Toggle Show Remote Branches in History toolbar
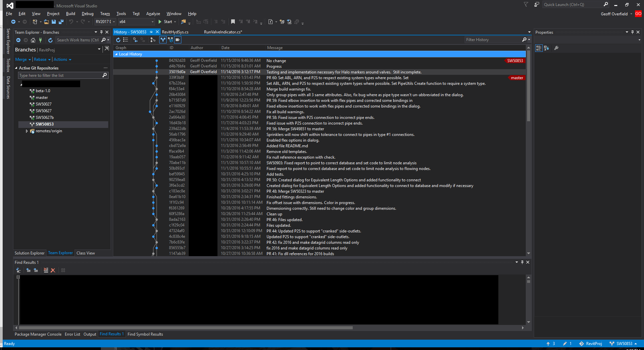 tap(170, 40)
